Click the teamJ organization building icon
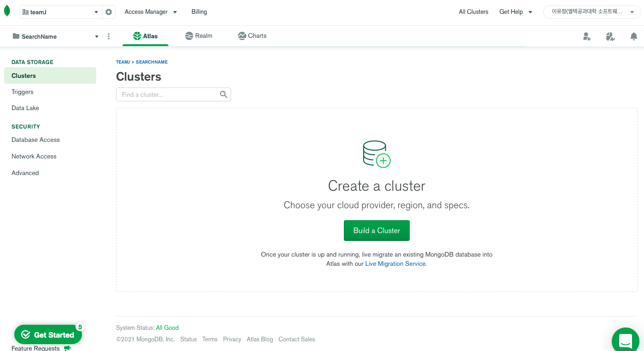The image size is (644, 351). tap(25, 12)
